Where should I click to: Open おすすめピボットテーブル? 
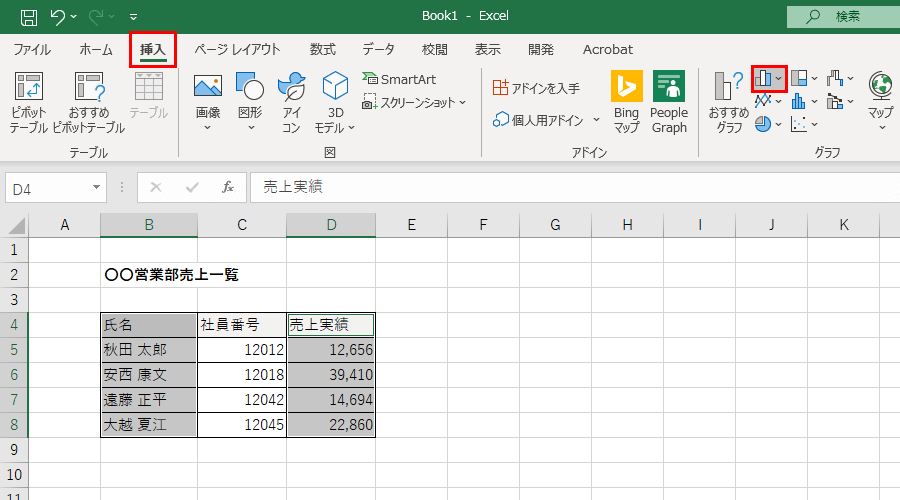point(88,103)
